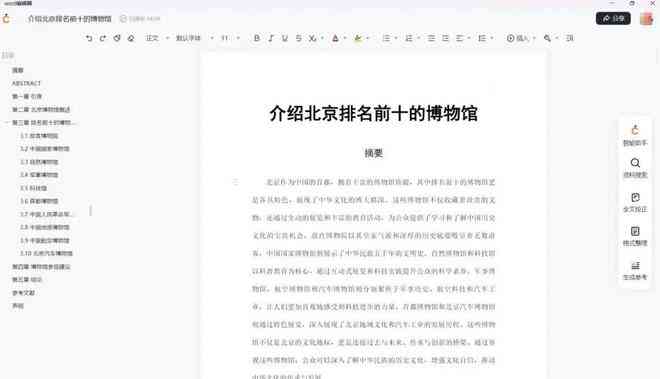The width and height of the screenshot is (660, 379).
Task: Click the Undo arrow in the toolbar
Action: [89, 38]
